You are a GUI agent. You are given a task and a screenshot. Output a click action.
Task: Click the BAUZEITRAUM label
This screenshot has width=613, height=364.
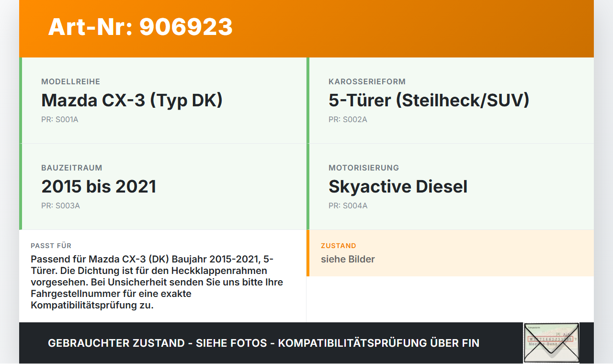72,168
